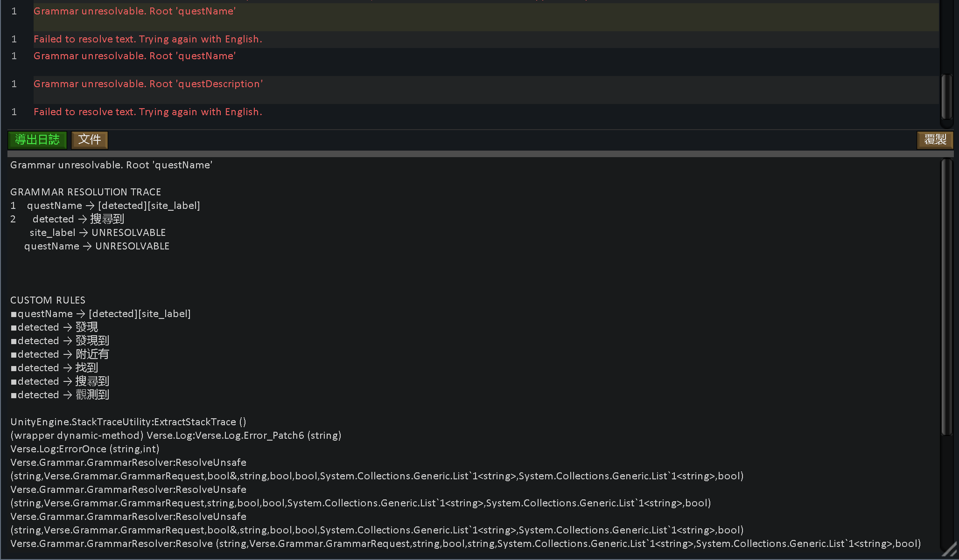
Task: Click the GRAMMAR RESOLUTION TRACE heading
Action: pos(86,192)
